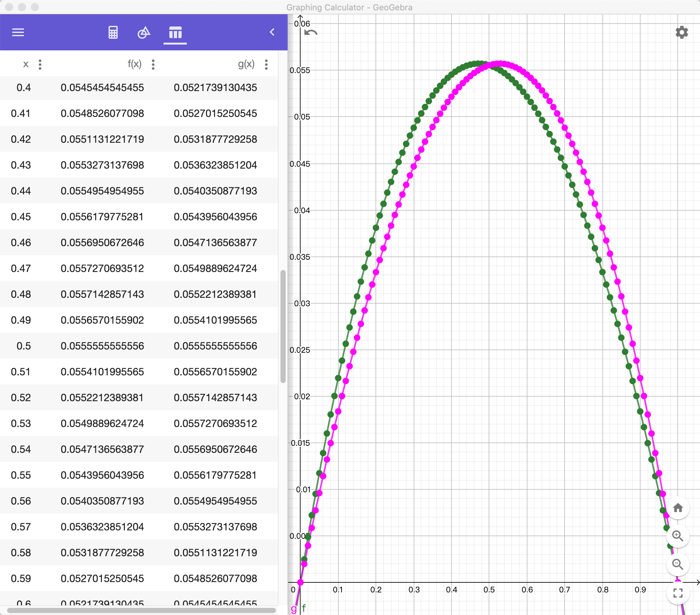Select f(x) cell 0.0553273137698 in row 0.43
Viewport: 700px width, 615px height.
(102, 165)
